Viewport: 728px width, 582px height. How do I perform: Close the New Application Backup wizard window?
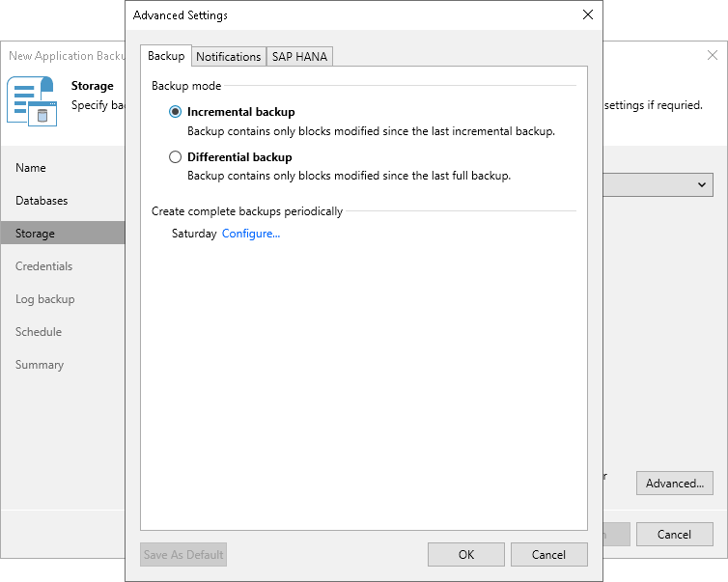[x=713, y=55]
